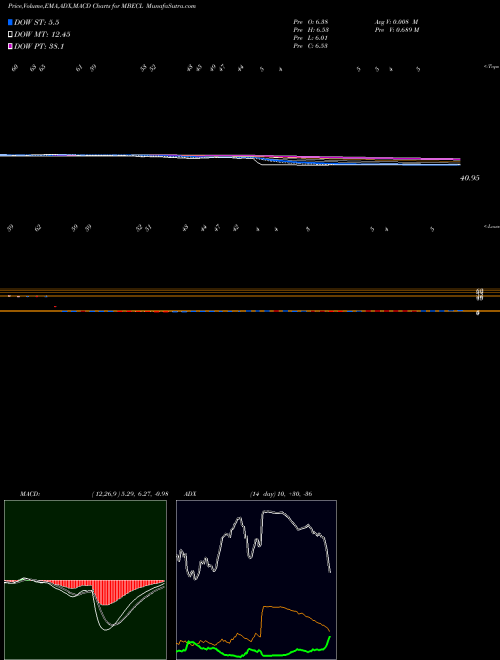The image size is (500, 660).
Task: Click the 'DOW PT: 38.1' legend label
Action: point(39,46)
